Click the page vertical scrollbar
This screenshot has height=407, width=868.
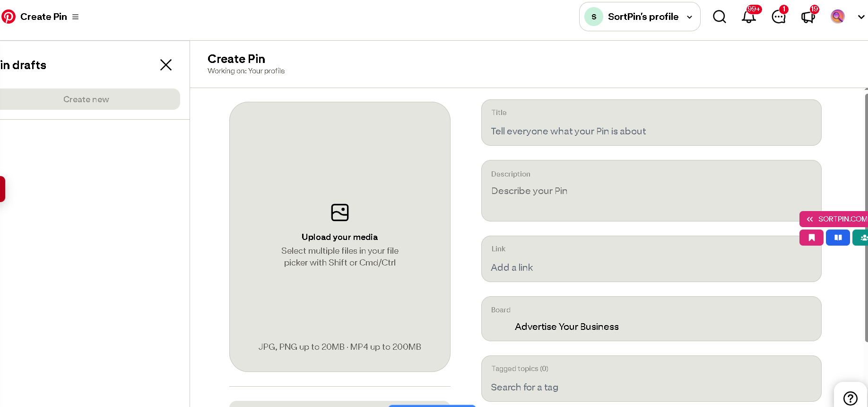pyautogui.click(x=866, y=218)
